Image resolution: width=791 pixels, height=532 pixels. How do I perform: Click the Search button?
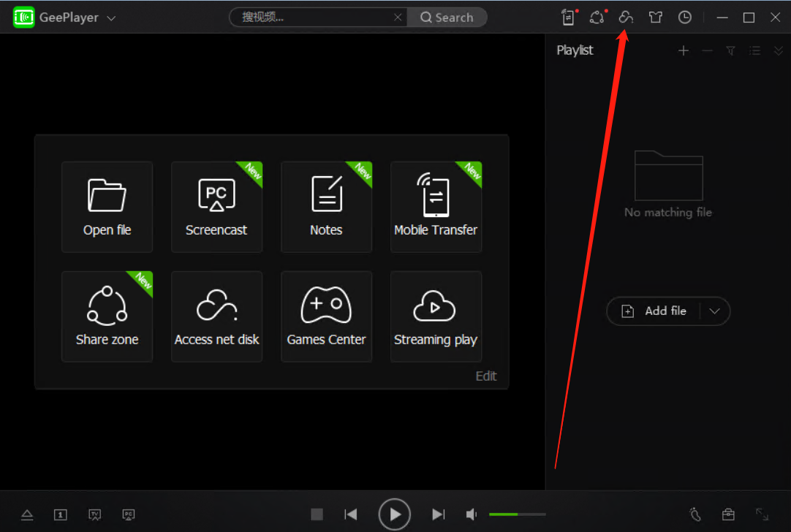(x=447, y=18)
